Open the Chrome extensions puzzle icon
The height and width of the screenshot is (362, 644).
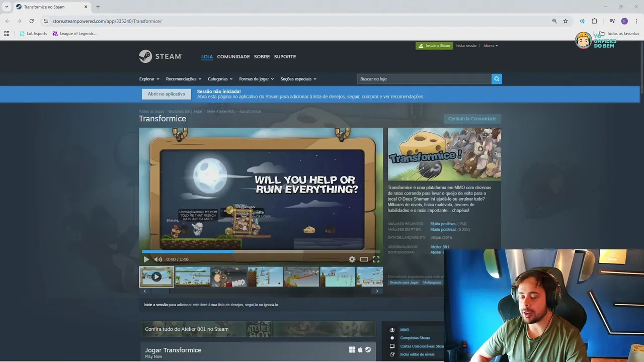[x=595, y=21]
